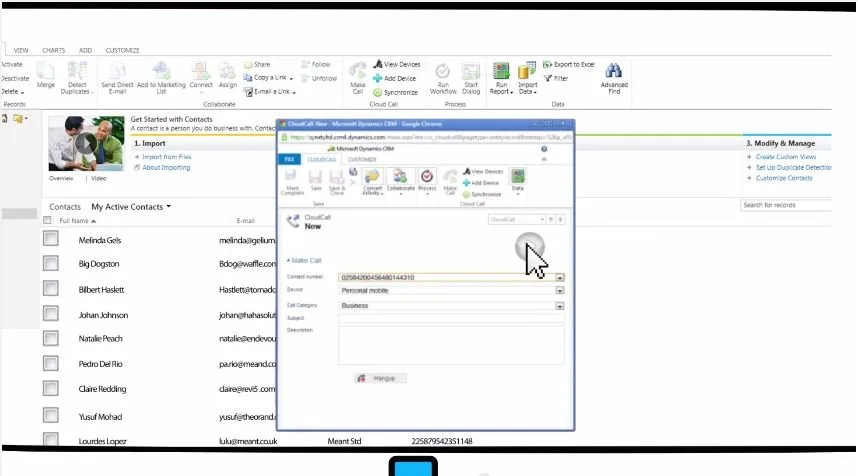Click the Start Dialog icon
This screenshot has height=476, width=858.
(471, 78)
